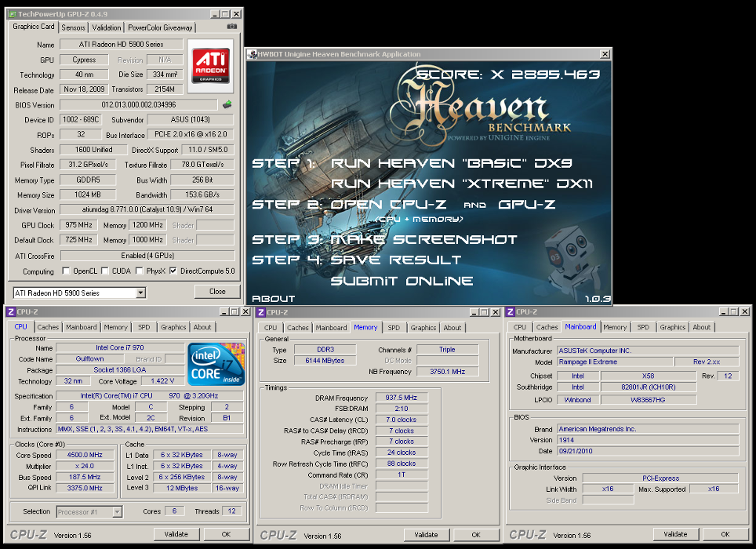Click the Core Speed 4500.0 MHz value
Screen dimensions: 756x549
[x=85, y=455]
